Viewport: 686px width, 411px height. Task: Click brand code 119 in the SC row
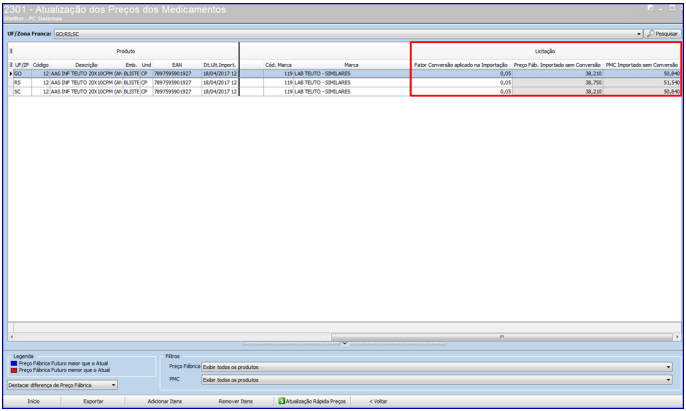point(278,91)
